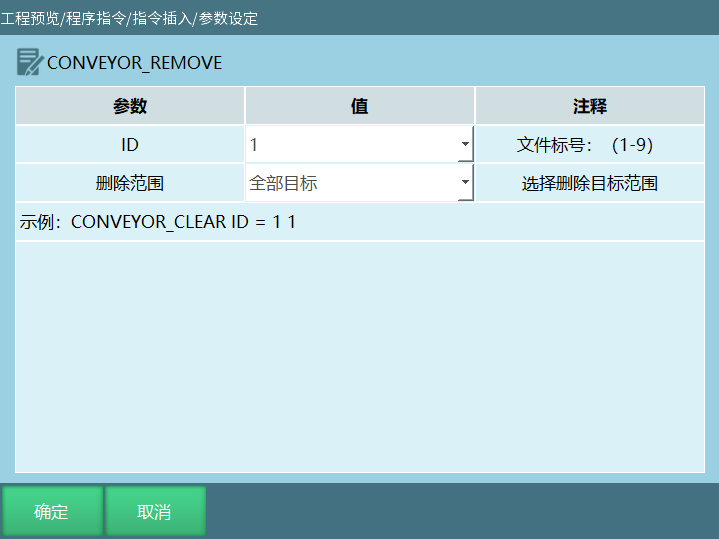Click the empty bottom bar right of 取消
The width and height of the screenshot is (719, 539).
[x=460, y=512]
